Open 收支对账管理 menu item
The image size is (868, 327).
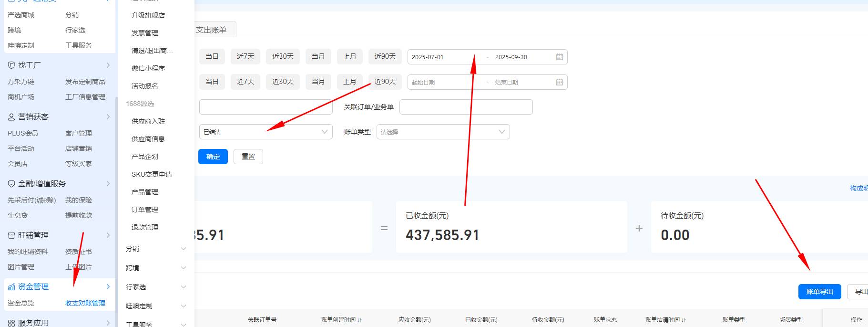tap(85, 303)
